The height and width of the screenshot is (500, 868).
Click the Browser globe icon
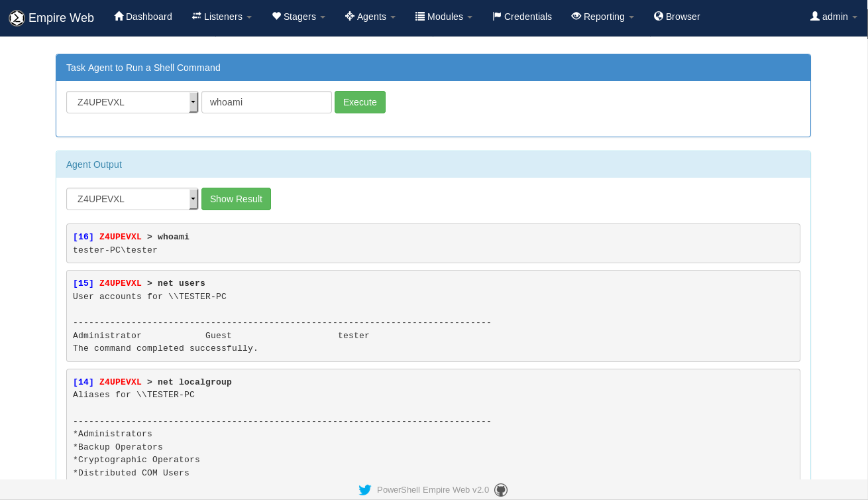659,16
